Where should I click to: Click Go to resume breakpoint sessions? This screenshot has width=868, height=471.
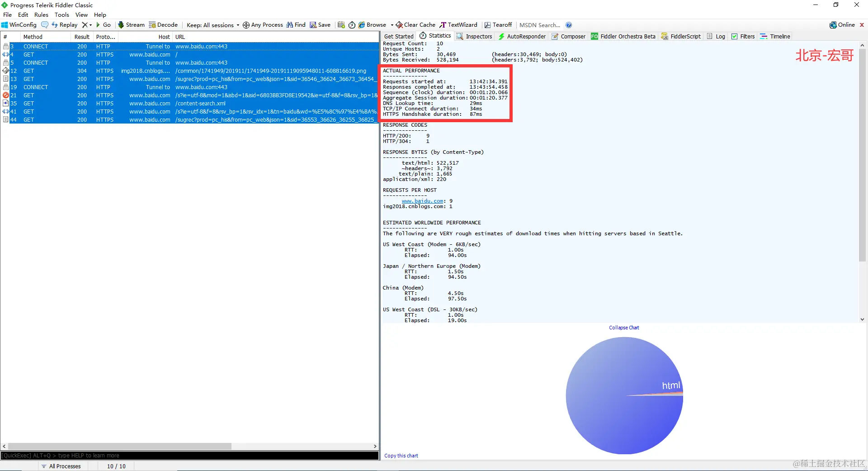click(104, 25)
